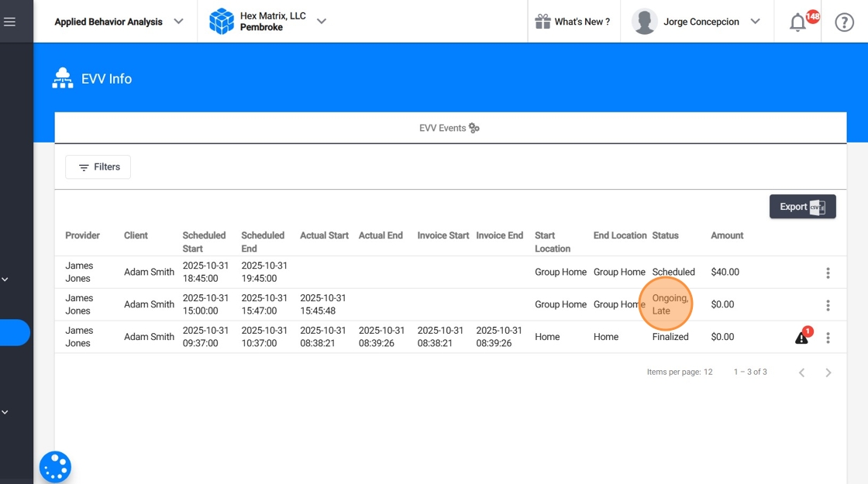
Task: Open the Filters button
Action: point(98,167)
